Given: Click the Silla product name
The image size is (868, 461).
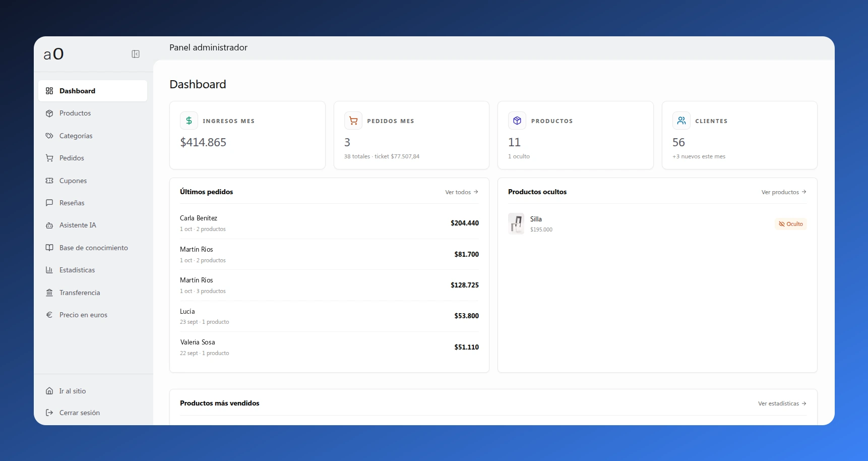Looking at the screenshot, I should click(x=536, y=219).
